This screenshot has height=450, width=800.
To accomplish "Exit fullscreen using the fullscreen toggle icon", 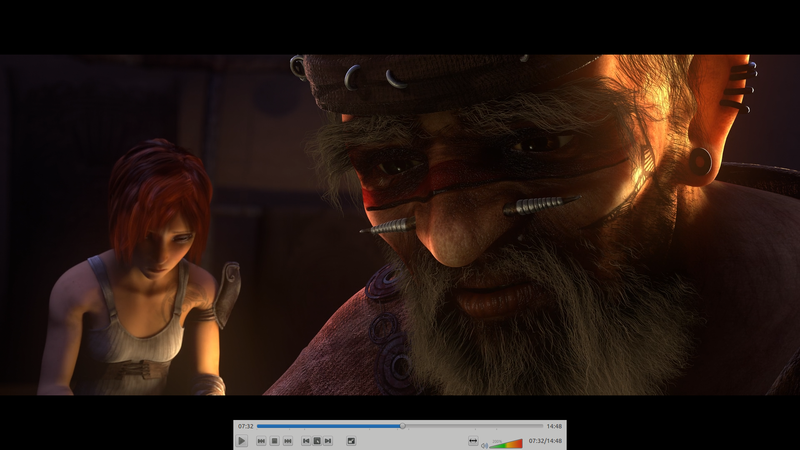I will [351, 441].
